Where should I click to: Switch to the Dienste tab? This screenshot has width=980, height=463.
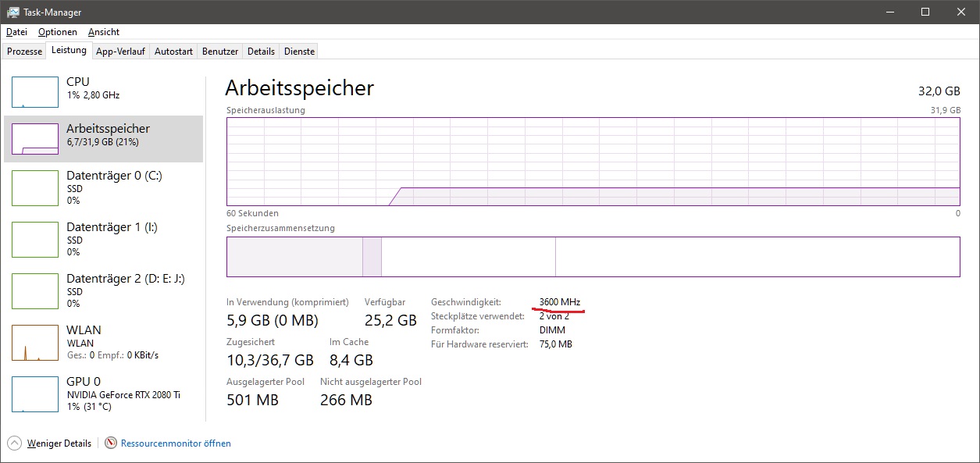point(299,52)
